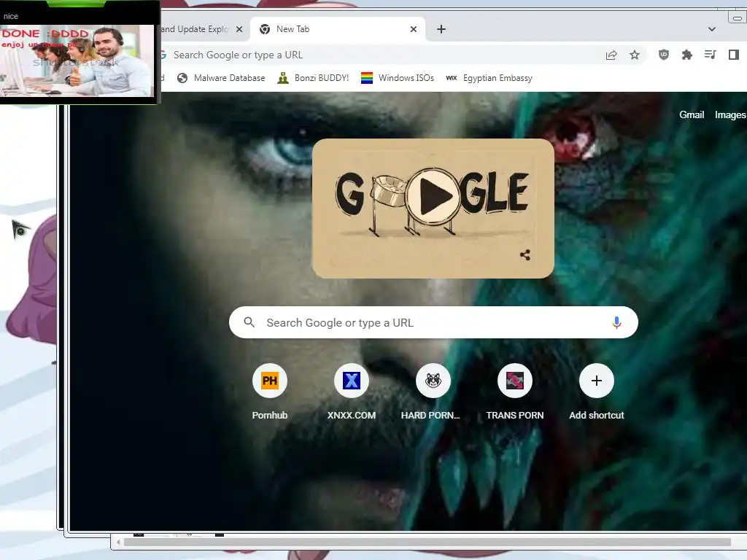This screenshot has width=747, height=560.
Task: Open the Windows ISOs bookmark
Action: (398, 78)
